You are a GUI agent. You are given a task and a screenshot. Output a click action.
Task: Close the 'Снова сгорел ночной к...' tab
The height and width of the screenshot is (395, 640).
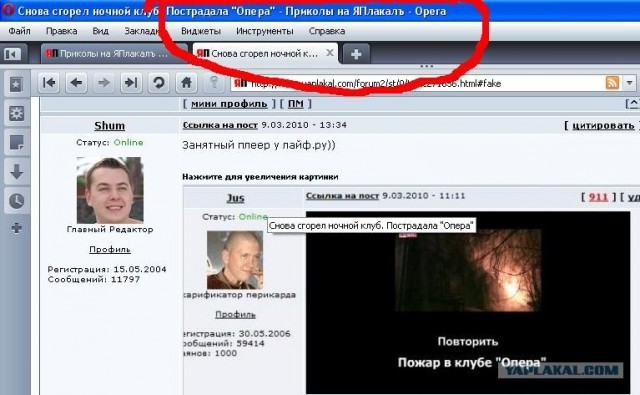(330, 53)
